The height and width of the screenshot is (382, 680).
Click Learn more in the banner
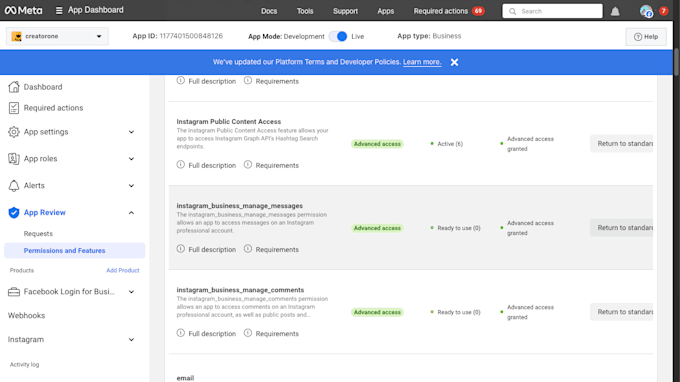coord(422,62)
